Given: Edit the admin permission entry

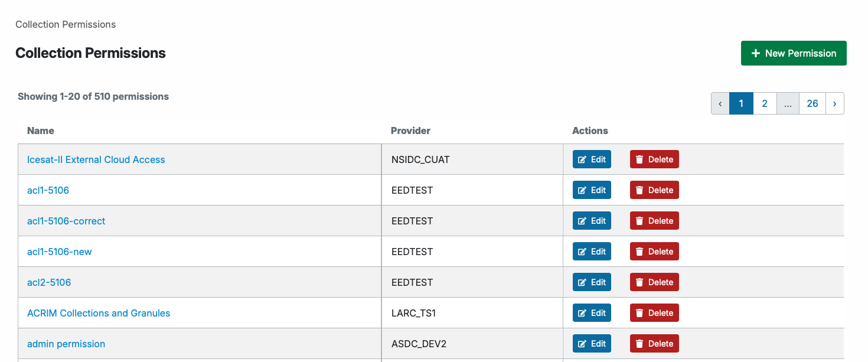Looking at the screenshot, I should click(x=592, y=344).
